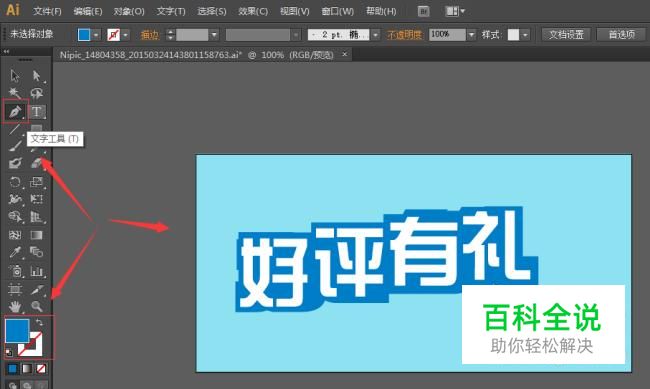Open the 选择(S) menu

point(212,11)
